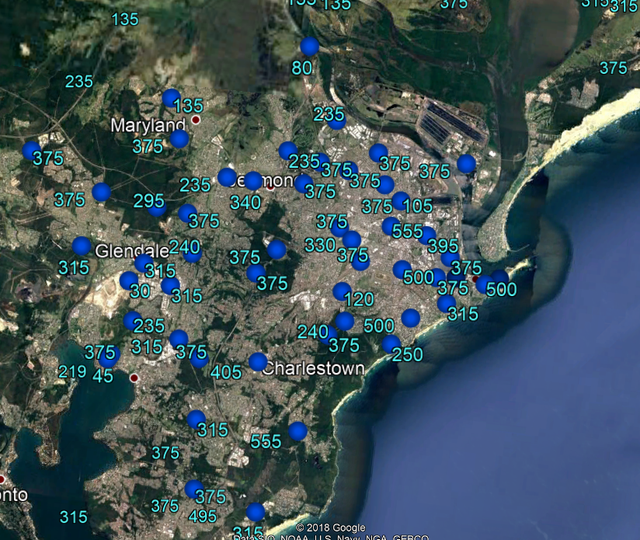Image resolution: width=640 pixels, height=540 pixels.
Task: Click the 45 value label
Action: (103, 376)
